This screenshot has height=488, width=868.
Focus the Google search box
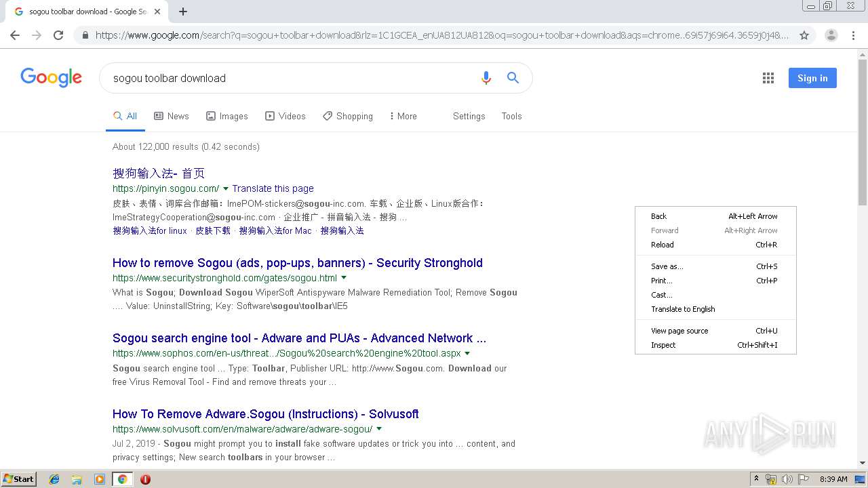[x=292, y=78]
